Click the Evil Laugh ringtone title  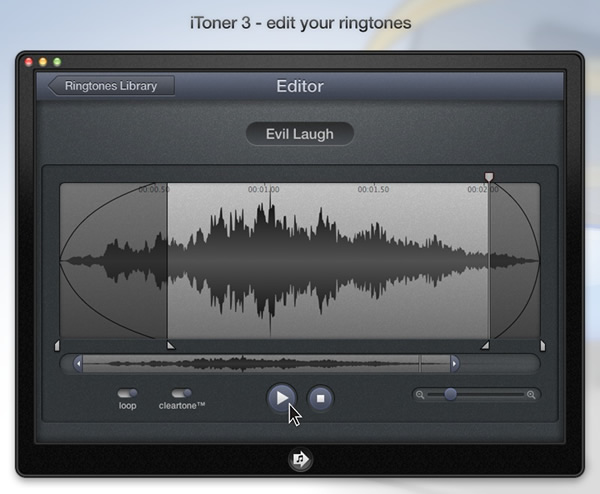pyautogui.click(x=300, y=134)
